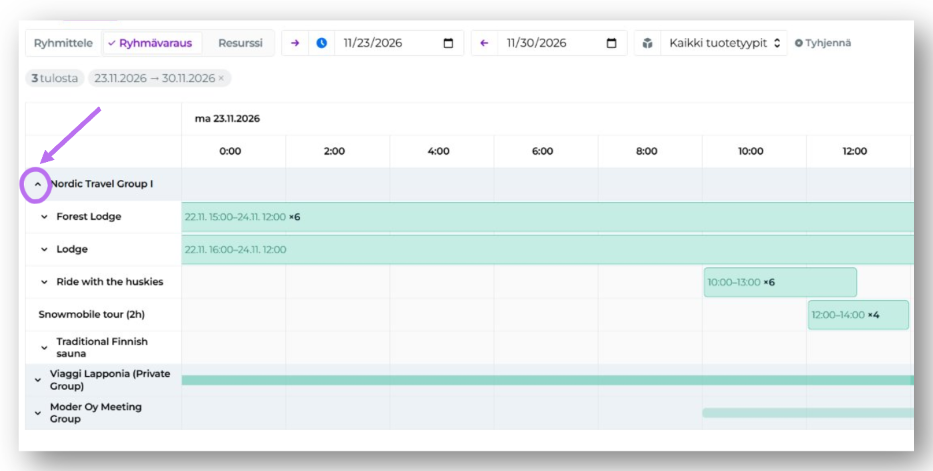The height and width of the screenshot is (471, 933).
Task: Click the Ryhmittele label
Action: [x=64, y=43]
